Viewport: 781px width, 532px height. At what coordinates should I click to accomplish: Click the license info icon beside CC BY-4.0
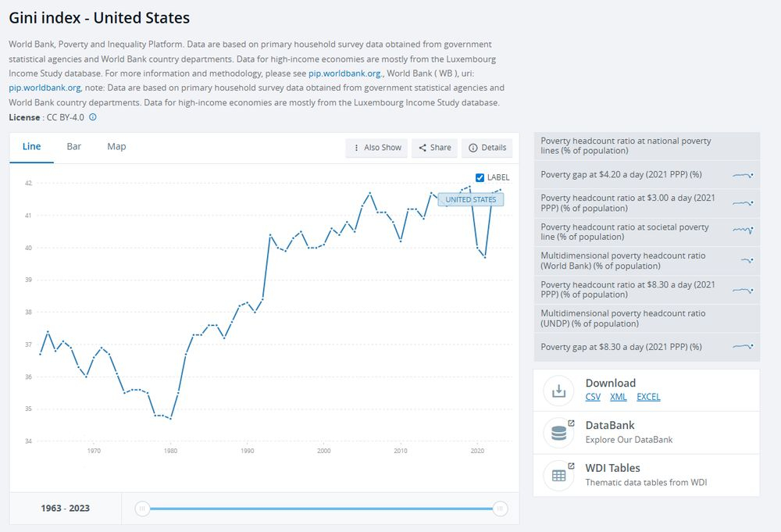pyautogui.click(x=93, y=117)
